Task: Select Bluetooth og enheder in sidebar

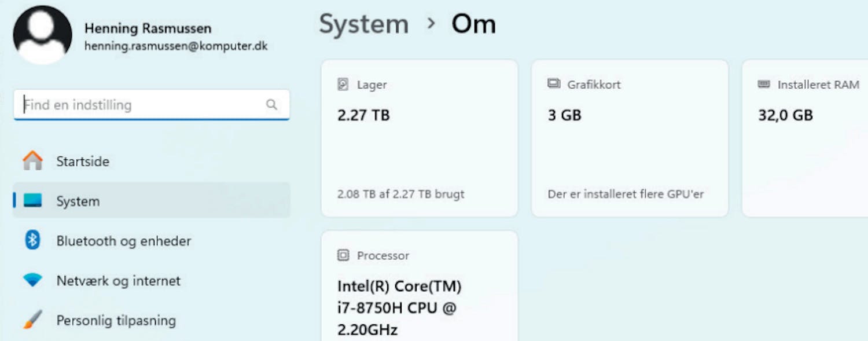Action: (x=123, y=241)
